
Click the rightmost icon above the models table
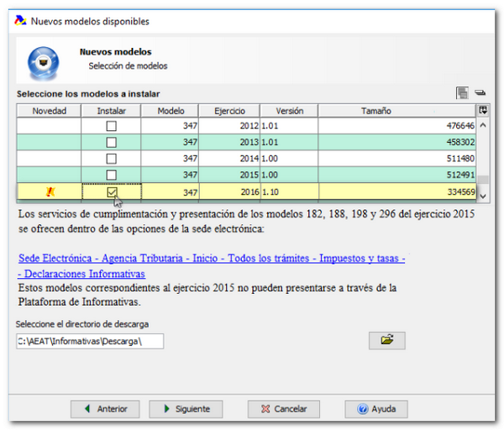click(x=480, y=93)
